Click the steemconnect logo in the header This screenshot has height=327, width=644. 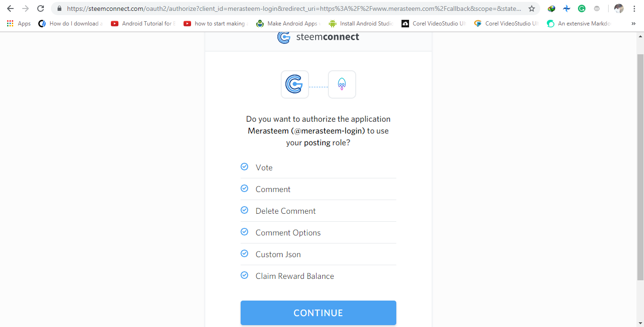point(318,37)
